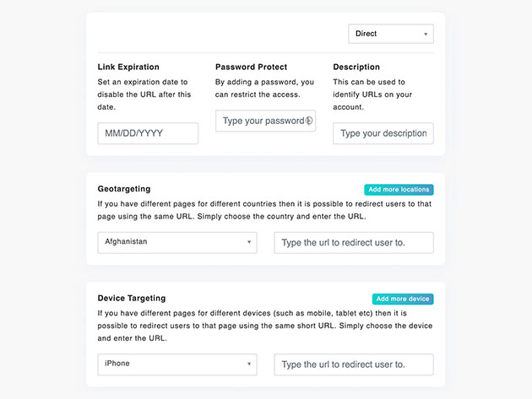The image size is (532, 399).
Task: Click the Description heading
Action: pos(356,67)
